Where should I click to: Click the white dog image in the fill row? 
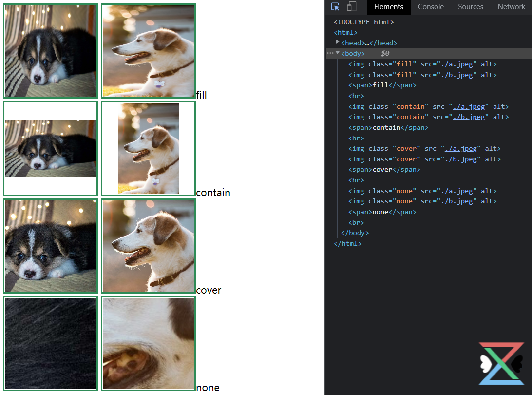148,51
